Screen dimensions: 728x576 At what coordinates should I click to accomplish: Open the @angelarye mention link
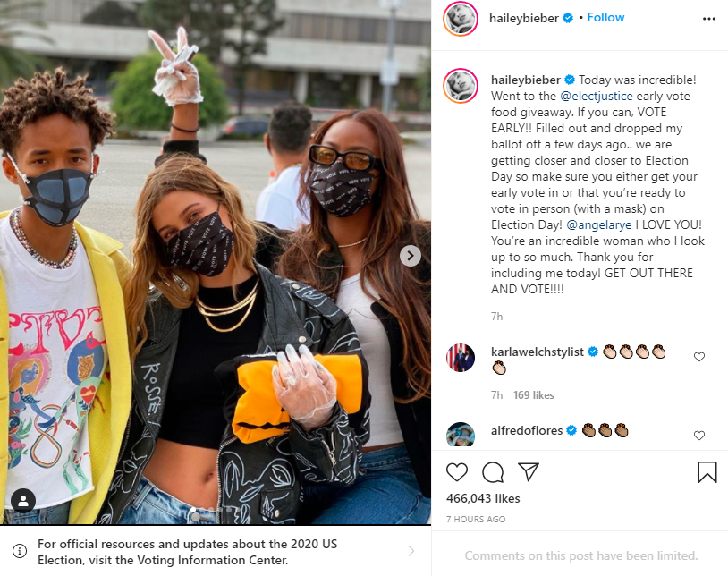598,224
